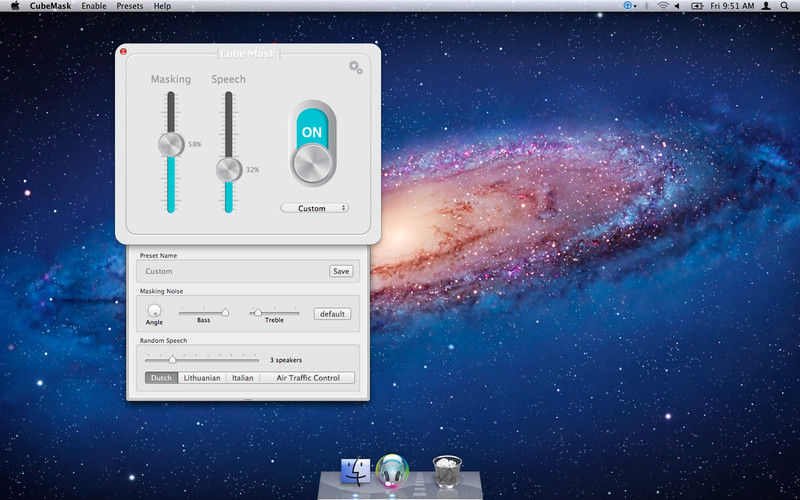Screen dimensions: 800x500
Task: Select the Dutch speech segment
Action: pyautogui.click(x=161, y=378)
